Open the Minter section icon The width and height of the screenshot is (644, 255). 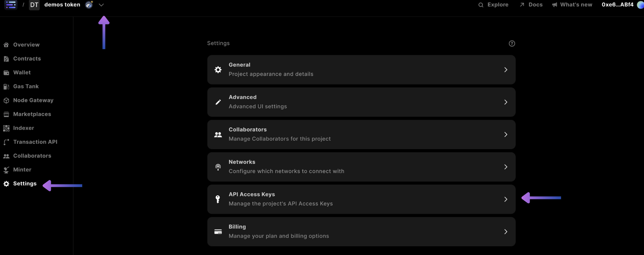(6, 169)
